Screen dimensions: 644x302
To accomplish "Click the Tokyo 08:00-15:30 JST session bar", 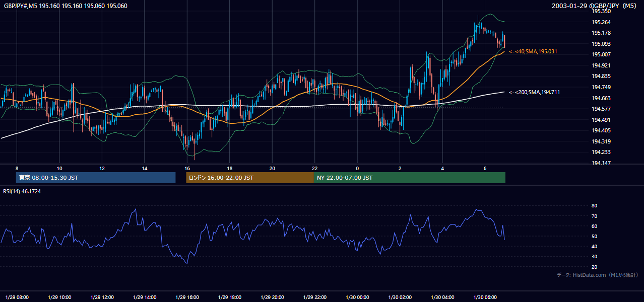I will coord(96,178).
